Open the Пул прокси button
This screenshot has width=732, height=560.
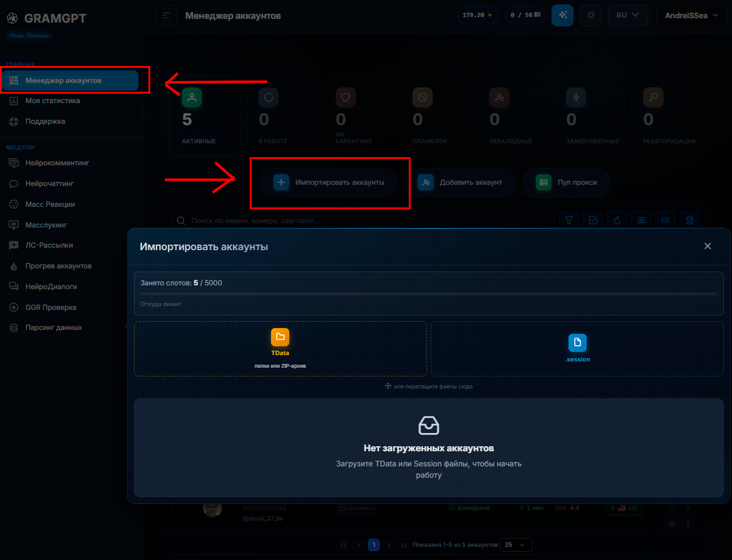[566, 182]
